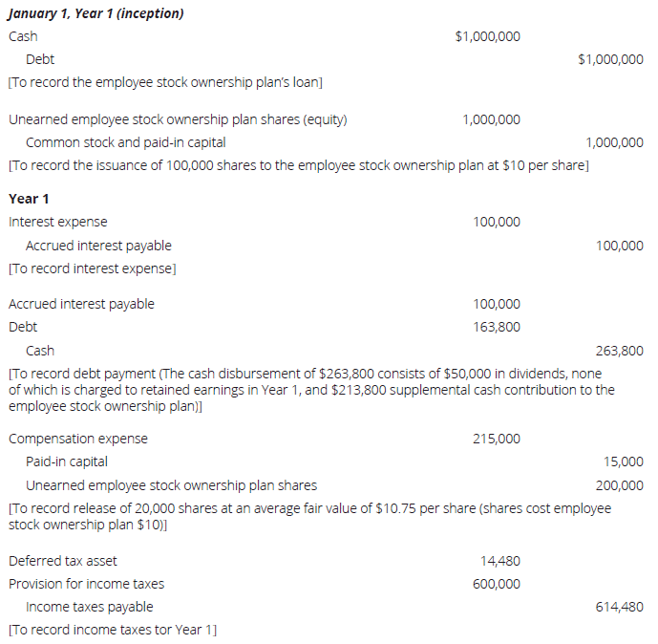658x644 pixels.
Task: Select the Interest expense account line
Action: 58,222
